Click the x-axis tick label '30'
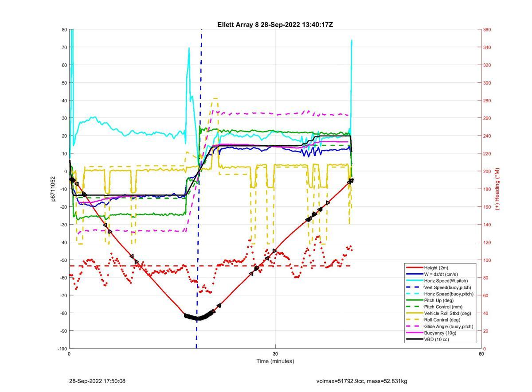Screen dimensions: 532x392 [x=275, y=354]
